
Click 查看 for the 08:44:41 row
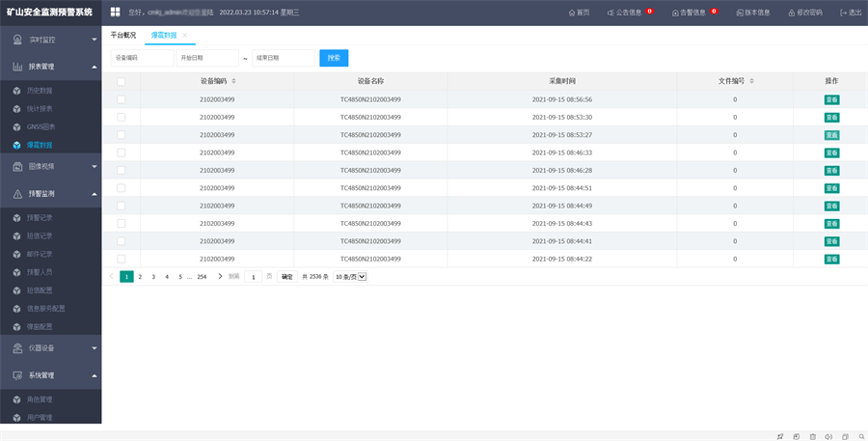click(831, 241)
